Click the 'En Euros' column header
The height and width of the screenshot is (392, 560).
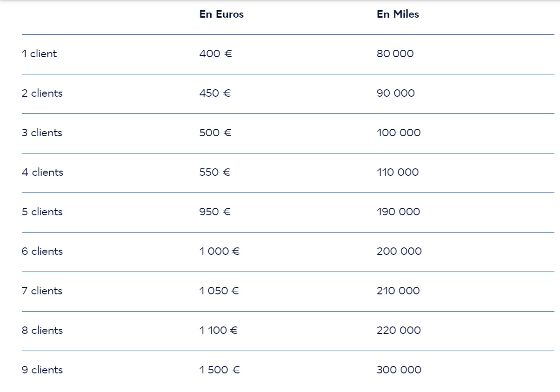coord(221,14)
